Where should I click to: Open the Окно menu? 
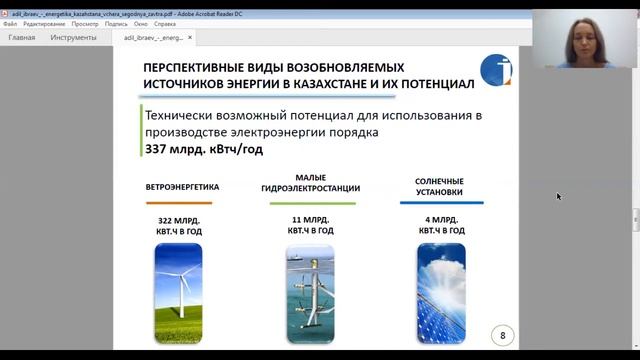(141, 24)
